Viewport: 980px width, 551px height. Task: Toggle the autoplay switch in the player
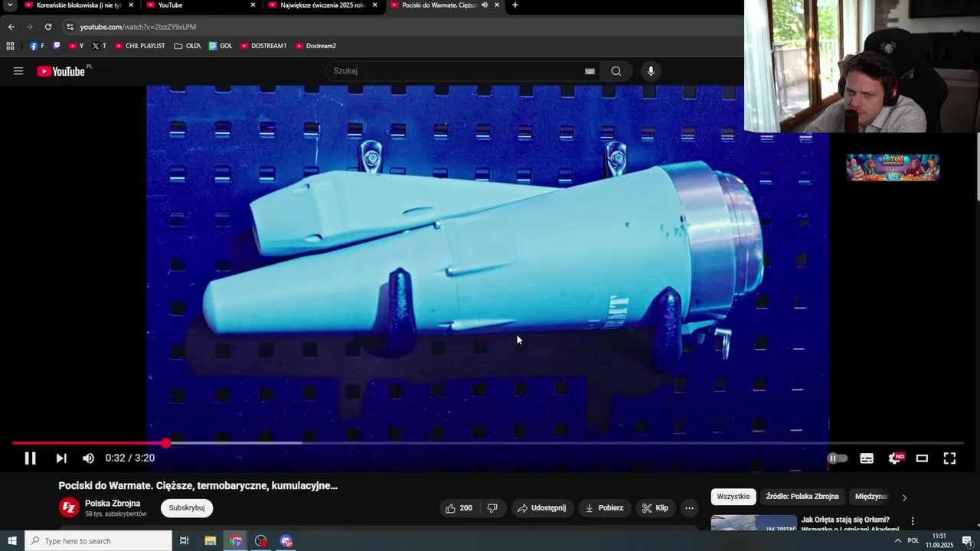tap(838, 458)
